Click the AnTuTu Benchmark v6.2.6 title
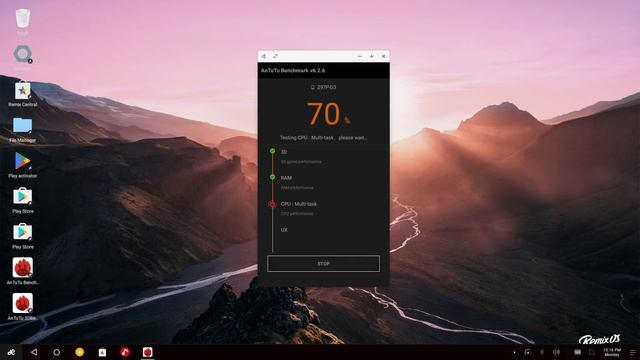The height and width of the screenshot is (360, 640). pos(293,71)
